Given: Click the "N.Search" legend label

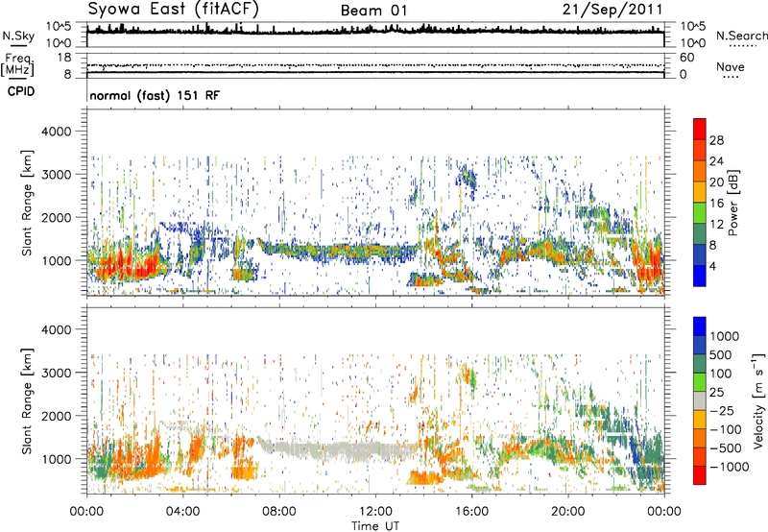Looking at the screenshot, I should [741, 36].
